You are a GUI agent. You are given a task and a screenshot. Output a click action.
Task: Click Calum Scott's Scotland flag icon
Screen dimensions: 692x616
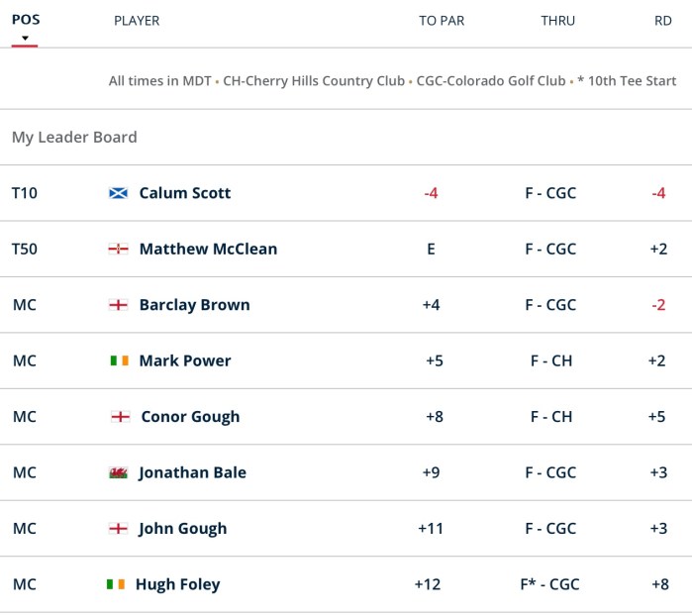click(x=118, y=193)
